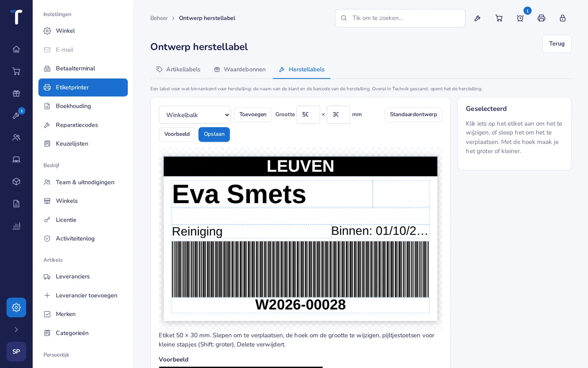Viewport: 588px width, 368px height.
Task: Open the shopping cart sidebar icon
Action: coord(16,71)
